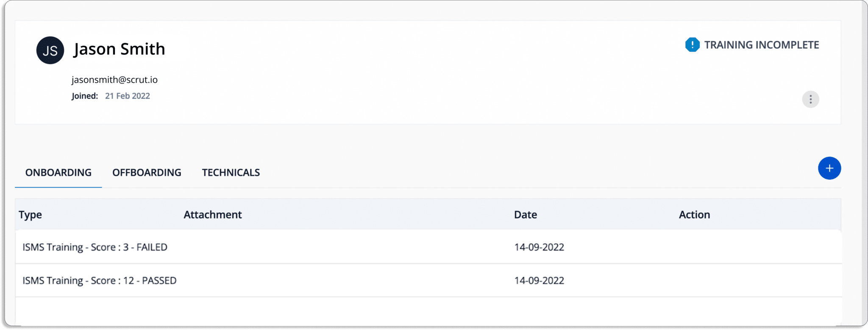Click the failed training date 14-09-2022
Screen dimensions: 868x330
[539, 247]
